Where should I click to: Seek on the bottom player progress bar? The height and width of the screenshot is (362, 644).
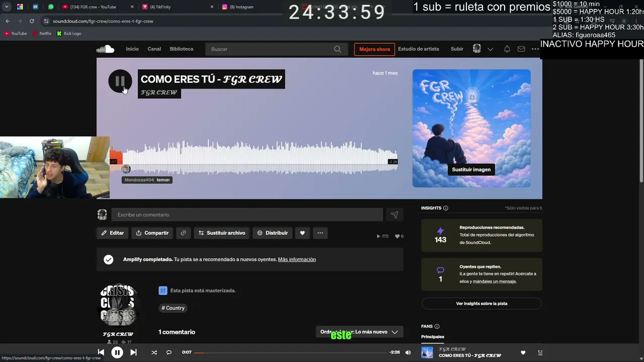pyautogui.click(x=290, y=352)
